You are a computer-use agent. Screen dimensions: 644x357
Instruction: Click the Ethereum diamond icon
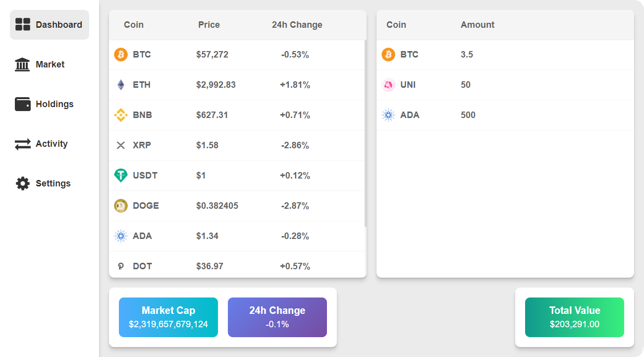tap(121, 85)
